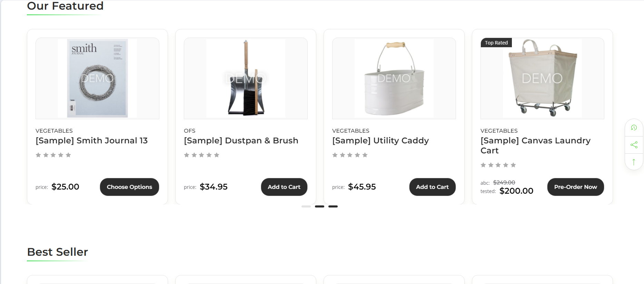
Task: Open the Smith Journal 13 product title
Action: pyautogui.click(x=92, y=141)
